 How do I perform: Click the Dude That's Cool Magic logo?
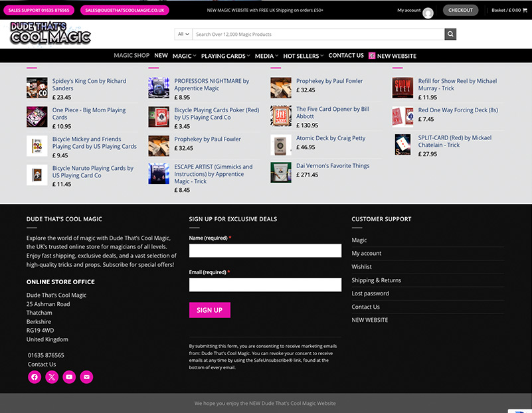click(x=50, y=33)
